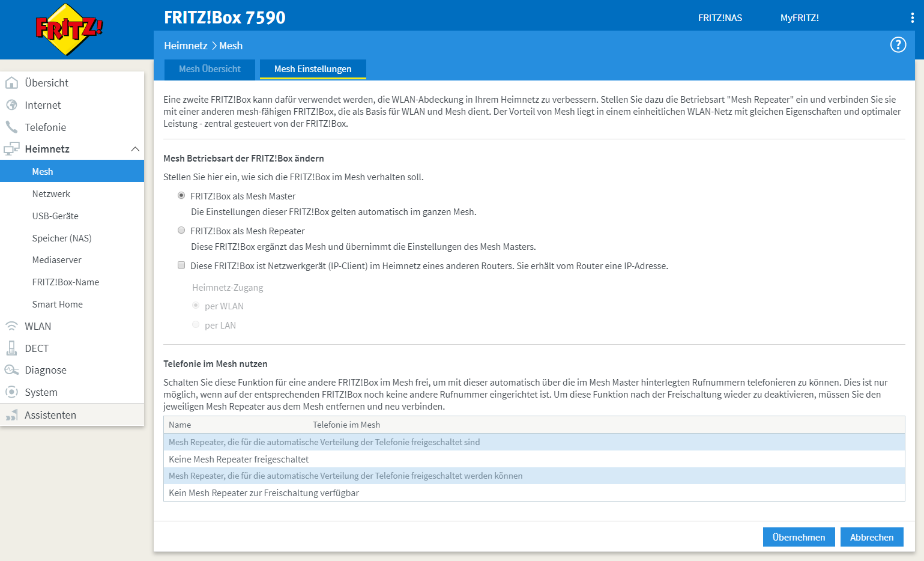The width and height of the screenshot is (924, 561).
Task: Select the per LAN radio option
Action: click(x=196, y=325)
